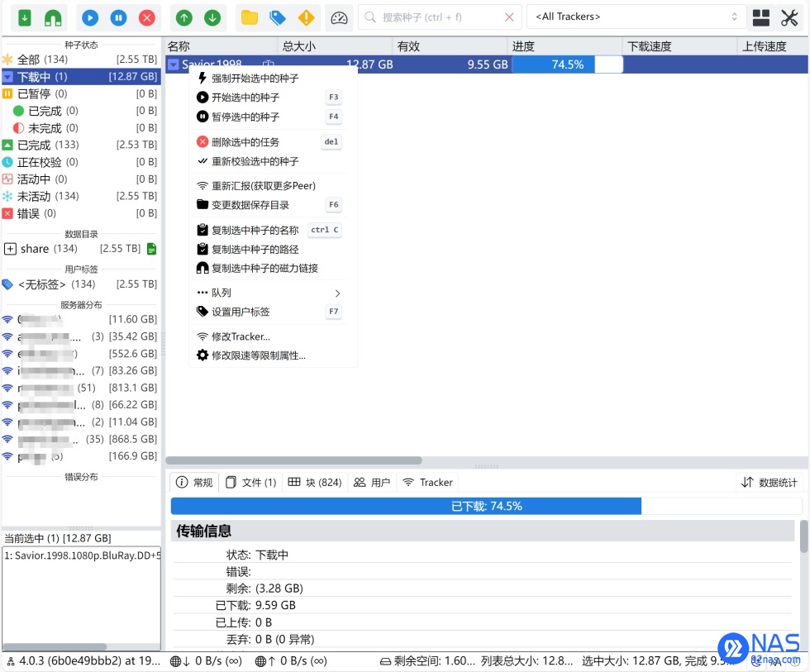Open 数据统计 statistics button

coord(769,483)
